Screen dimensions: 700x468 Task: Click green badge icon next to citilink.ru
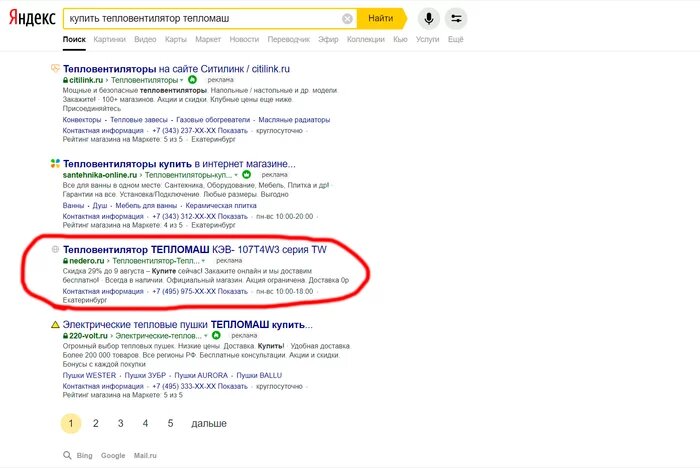192,80
